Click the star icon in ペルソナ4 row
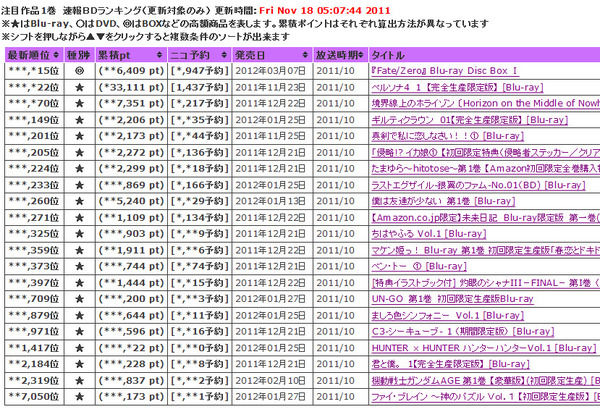Image resolution: width=600 pixels, height=412 pixels. pyautogui.click(x=79, y=87)
